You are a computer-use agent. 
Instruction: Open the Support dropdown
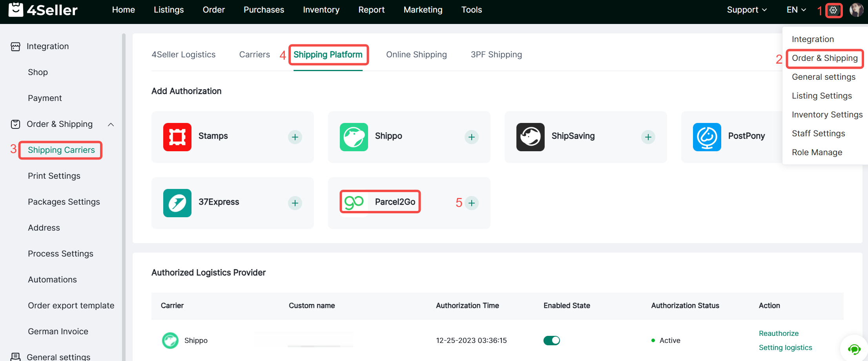(x=746, y=10)
